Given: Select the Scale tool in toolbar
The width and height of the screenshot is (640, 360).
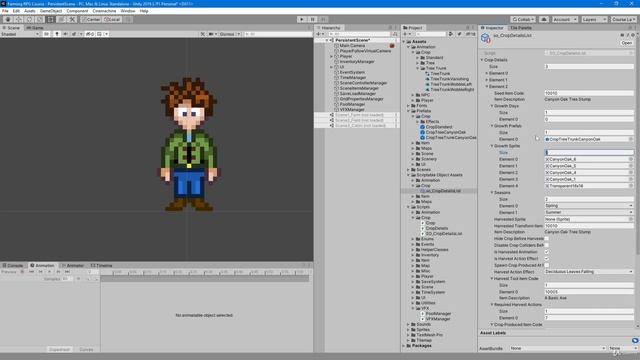Looking at the screenshot, I should point(40,19).
